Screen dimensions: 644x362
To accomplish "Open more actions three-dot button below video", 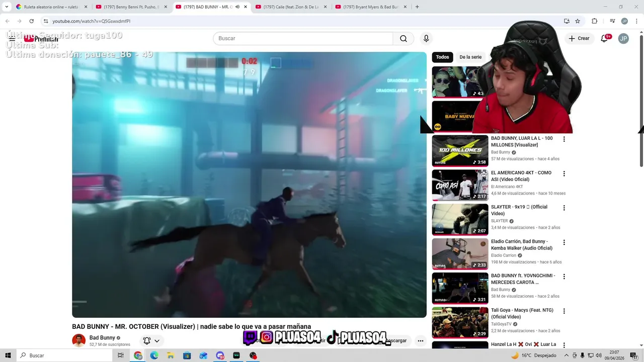I will [x=420, y=340].
